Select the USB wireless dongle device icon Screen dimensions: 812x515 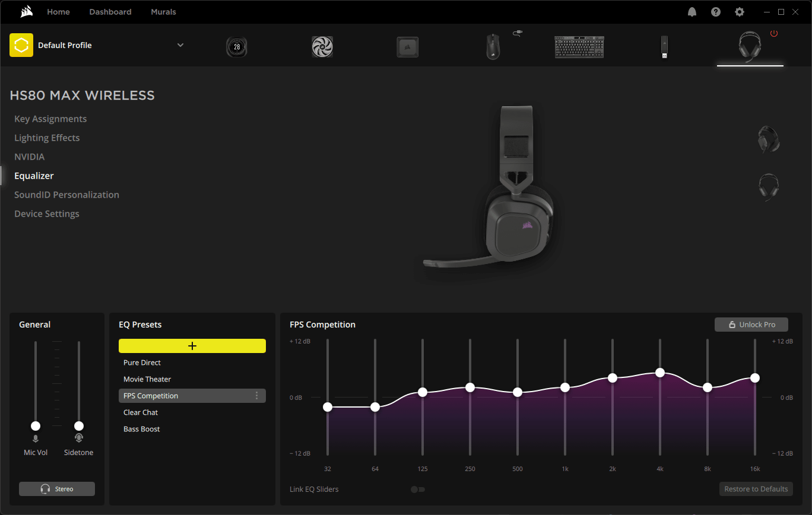pyautogui.click(x=664, y=47)
